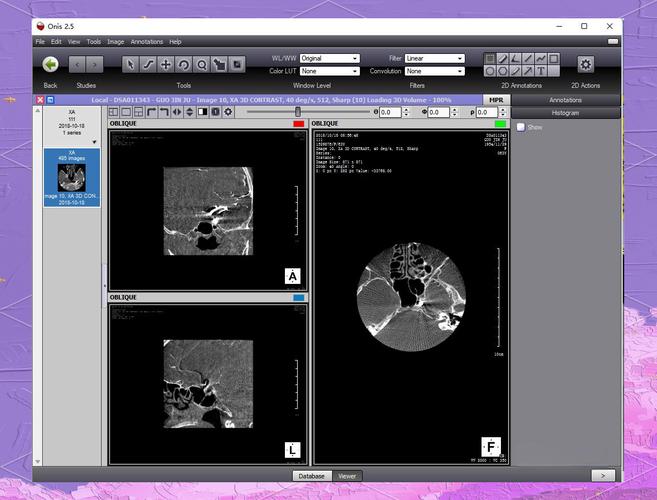Pick the angle annotation tool

(x=515, y=58)
